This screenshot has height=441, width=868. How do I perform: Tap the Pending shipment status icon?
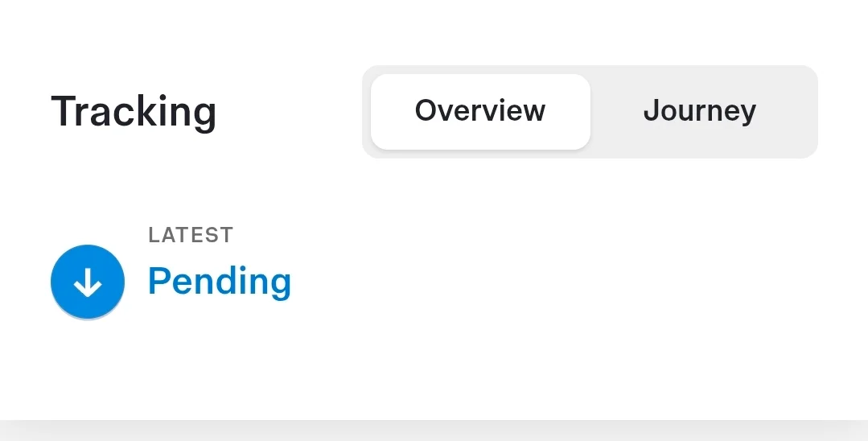(88, 282)
